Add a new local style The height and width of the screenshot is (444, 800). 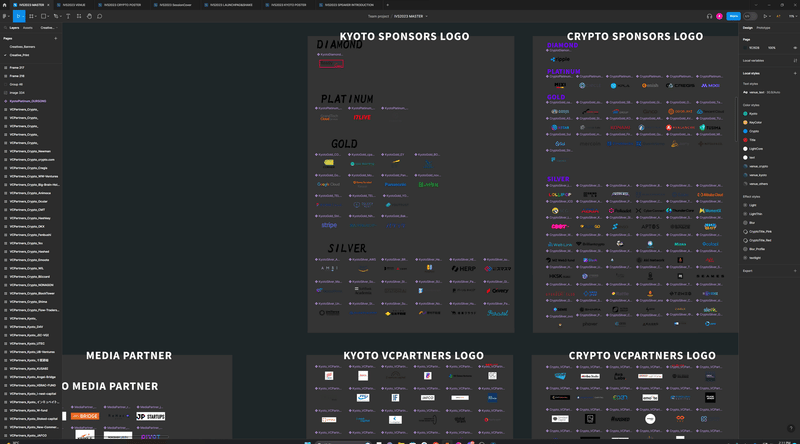(x=795, y=73)
